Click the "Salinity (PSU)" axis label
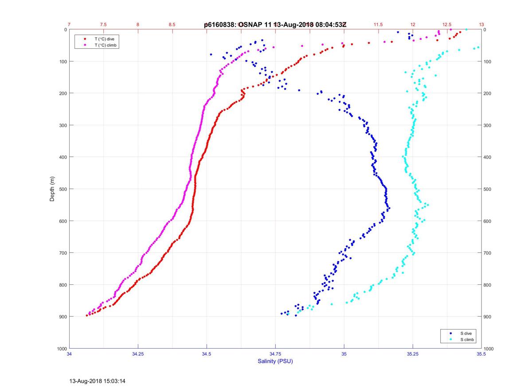This screenshot has width=532, height=392. point(275,361)
